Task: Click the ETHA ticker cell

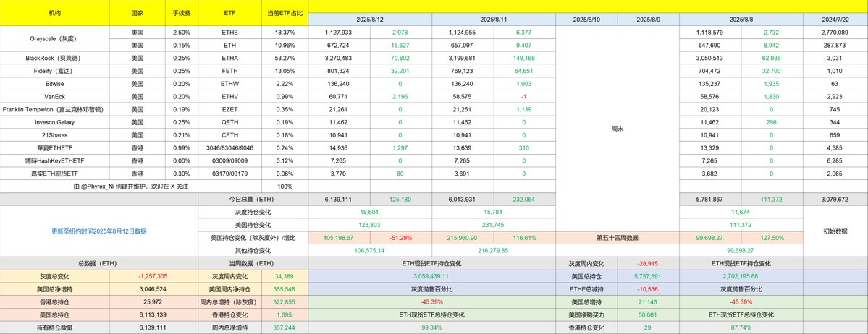Action: (229, 58)
